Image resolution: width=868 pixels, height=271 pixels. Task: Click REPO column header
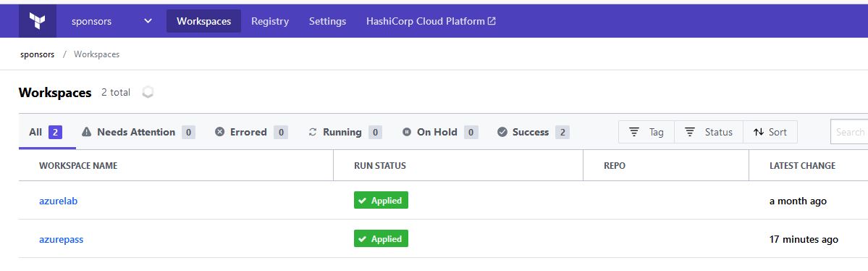(x=615, y=166)
